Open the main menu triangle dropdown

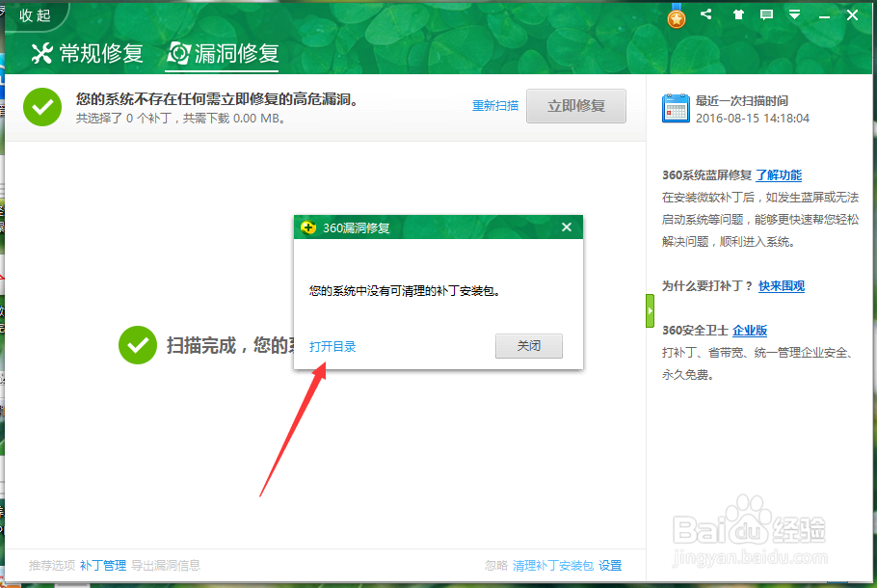click(x=794, y=14)
